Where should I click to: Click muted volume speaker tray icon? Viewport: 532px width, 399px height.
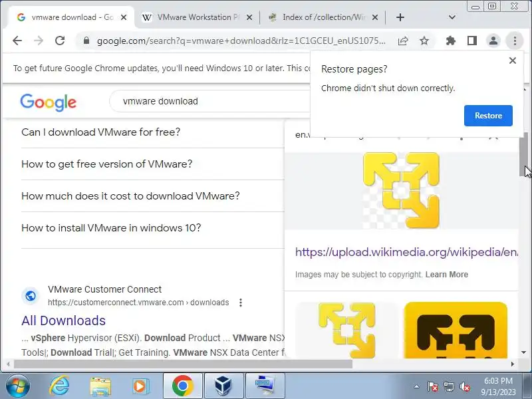pyautogui.click(x=464, y=386)
